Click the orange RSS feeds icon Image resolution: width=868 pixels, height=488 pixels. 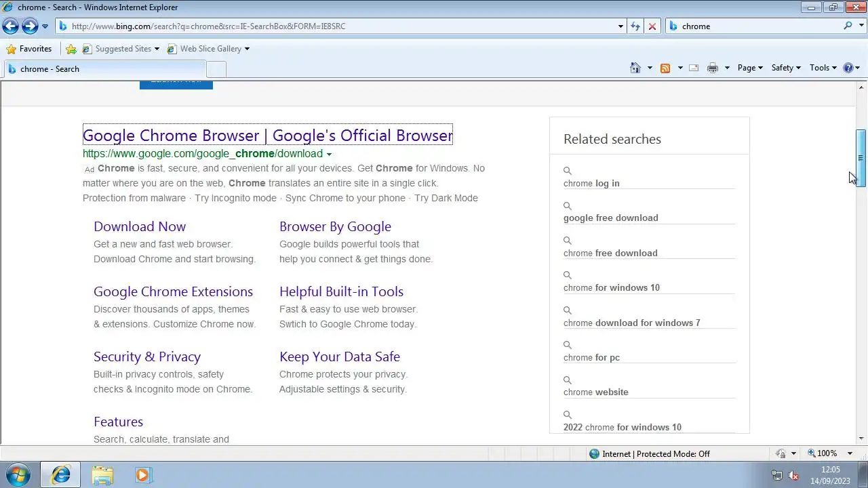pyautogui.click(x=665, y=68)
